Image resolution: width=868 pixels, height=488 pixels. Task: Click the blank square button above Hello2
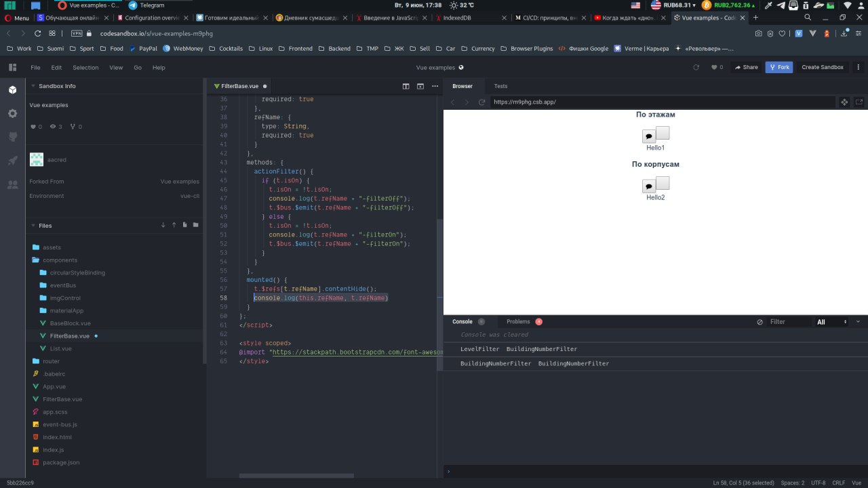pyautogui.click(x=663, y=183)
